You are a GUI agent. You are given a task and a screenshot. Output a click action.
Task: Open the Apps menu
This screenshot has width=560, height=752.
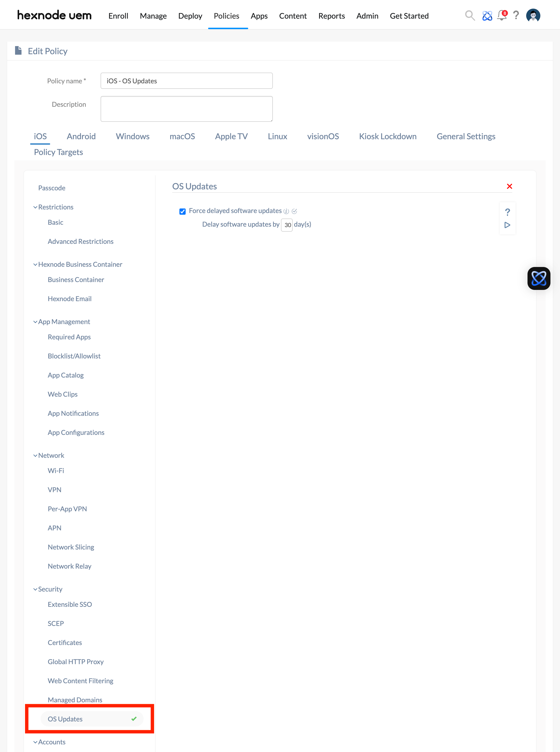coord(259,16)
